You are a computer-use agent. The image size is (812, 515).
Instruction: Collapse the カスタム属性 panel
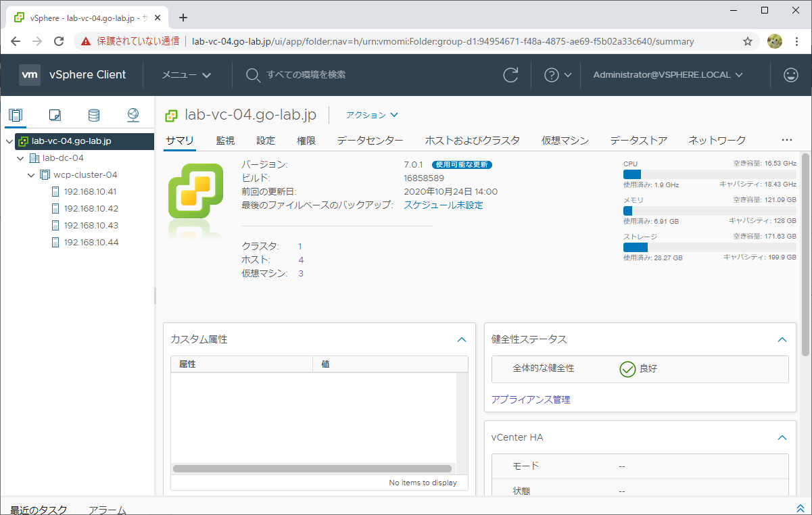462,340
